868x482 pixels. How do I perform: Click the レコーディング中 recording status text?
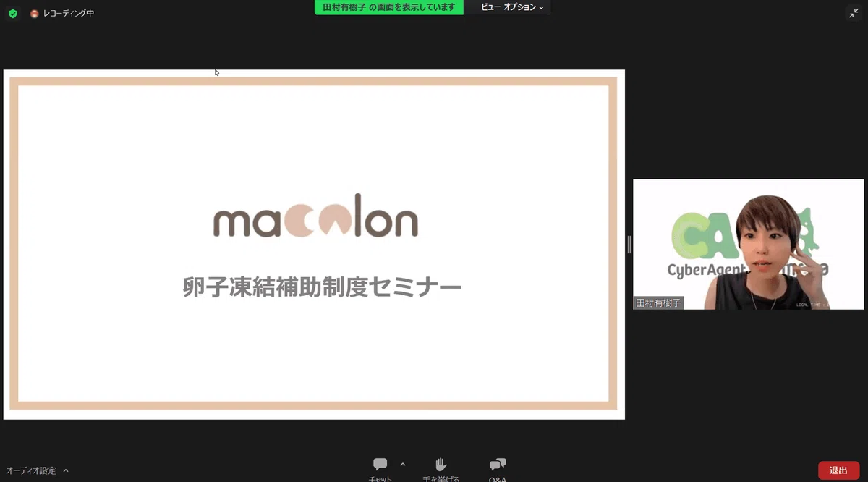pyautogui.click(x=69, y=14)
